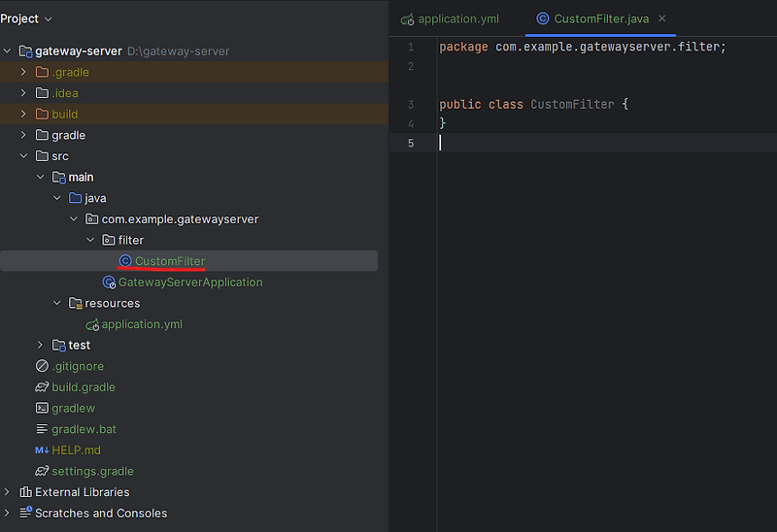Expand Scratches and Consoles node

(x=8, y=514)
